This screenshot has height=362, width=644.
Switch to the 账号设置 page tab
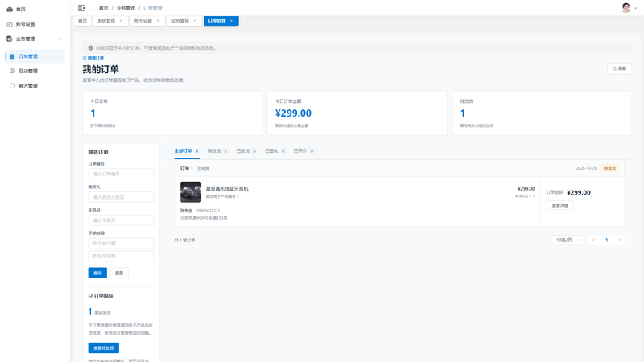[143, 21]
